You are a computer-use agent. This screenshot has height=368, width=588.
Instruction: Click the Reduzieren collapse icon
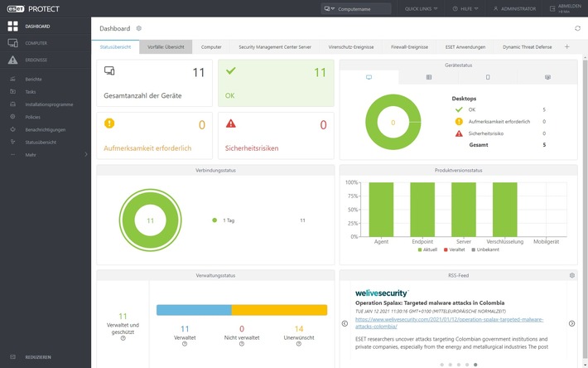pos(12,357)
